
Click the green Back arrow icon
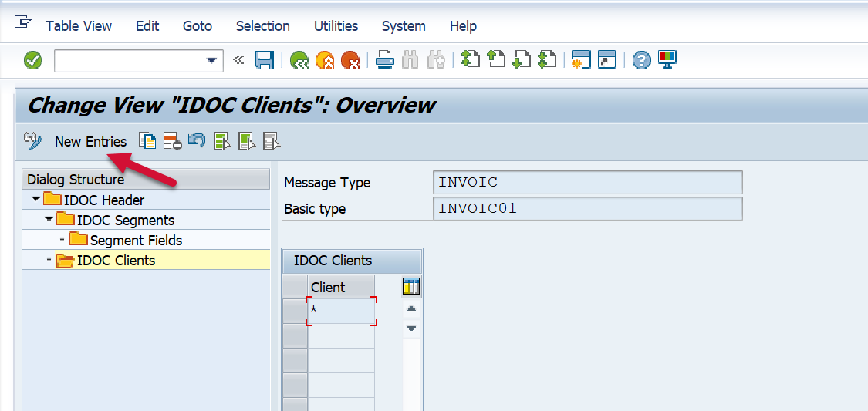tap(299, 60)
